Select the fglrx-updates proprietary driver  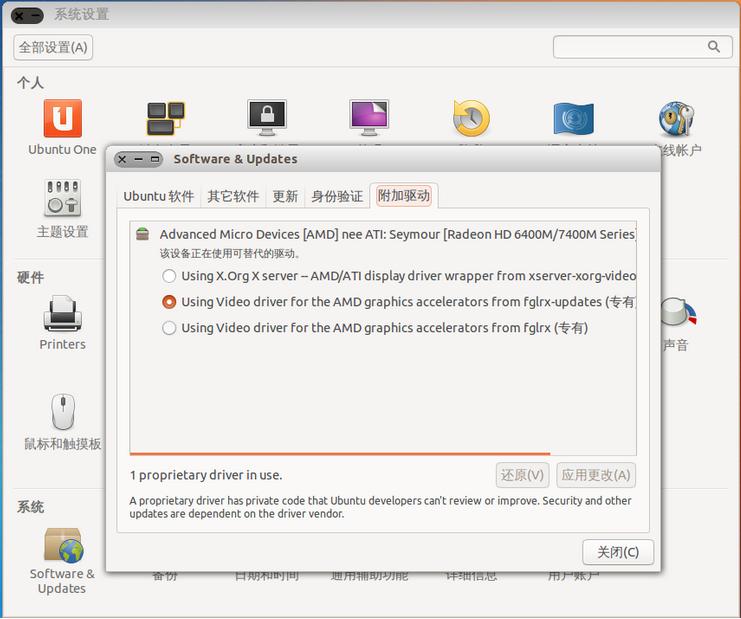(169, 302)
